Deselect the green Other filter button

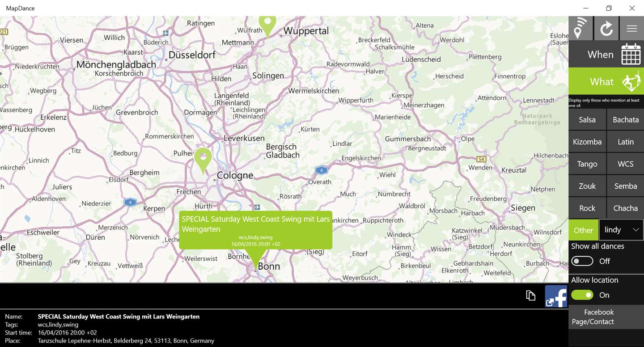584,230
